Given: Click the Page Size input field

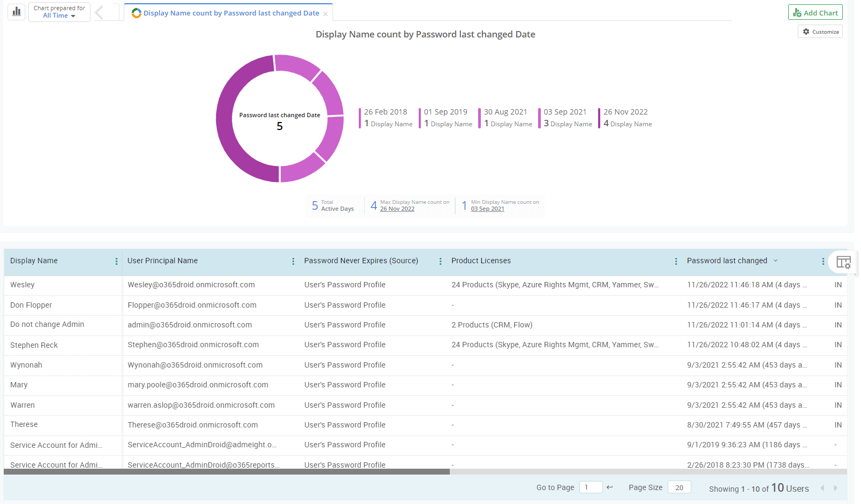Looking at the screenshot, I should point(679,487).
